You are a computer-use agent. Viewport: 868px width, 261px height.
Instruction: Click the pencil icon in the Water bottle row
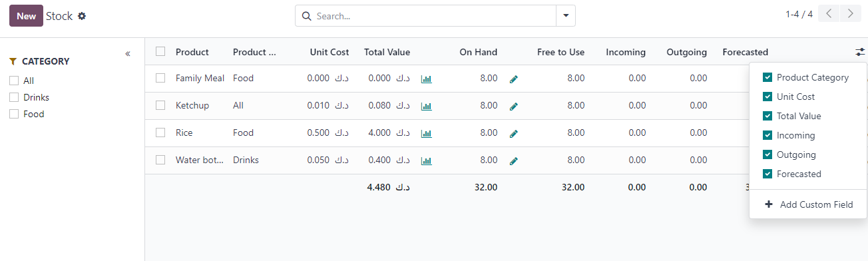coord(513,160)
